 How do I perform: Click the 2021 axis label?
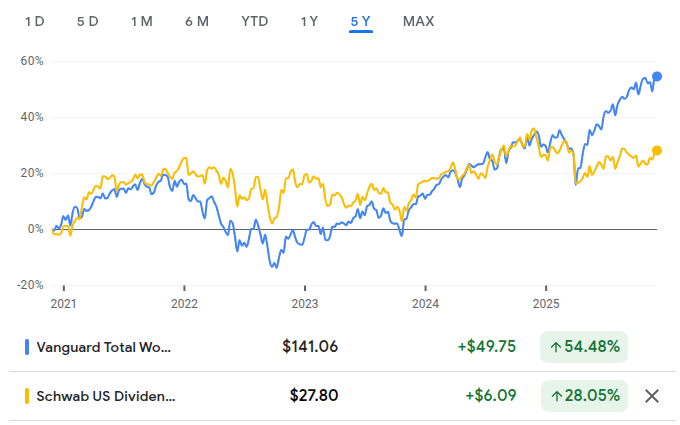click(64, 304)
